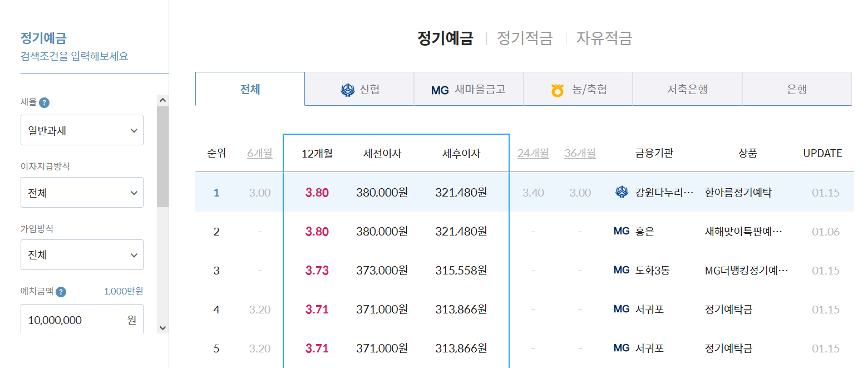868x368 pixels.
Task: Click the 3.73 rate for 도화3동
Action: coord(317,271)
